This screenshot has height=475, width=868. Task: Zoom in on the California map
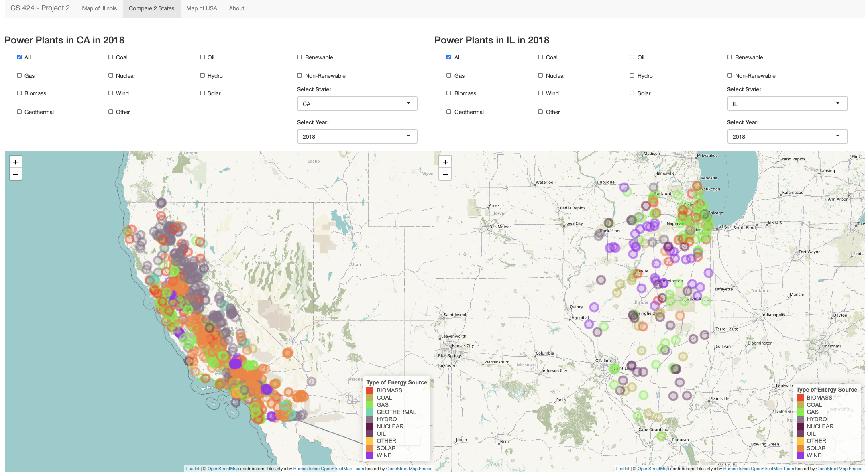coord(15,162)
